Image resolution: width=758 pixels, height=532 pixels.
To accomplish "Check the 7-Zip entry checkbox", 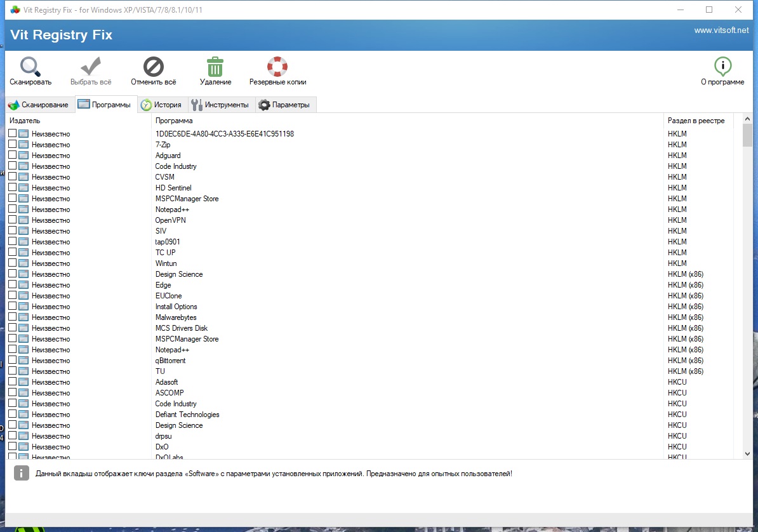I will [x=13, y=144].
